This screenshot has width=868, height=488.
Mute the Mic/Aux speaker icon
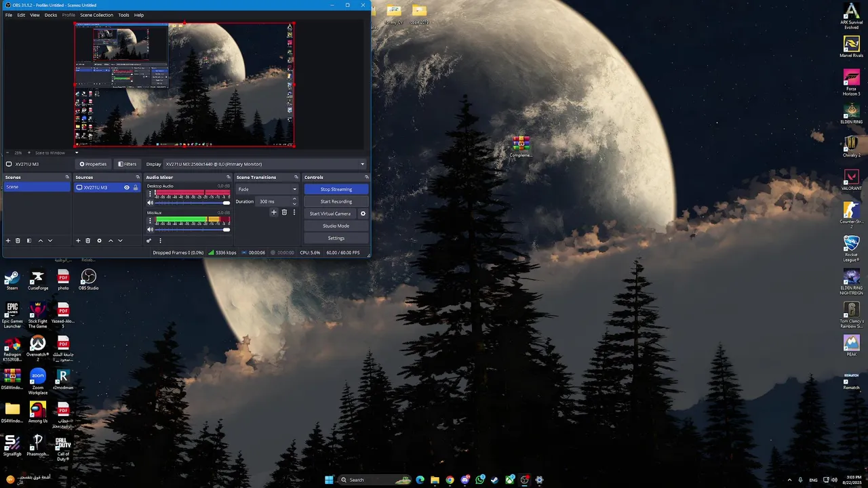[x=150, y=230]
